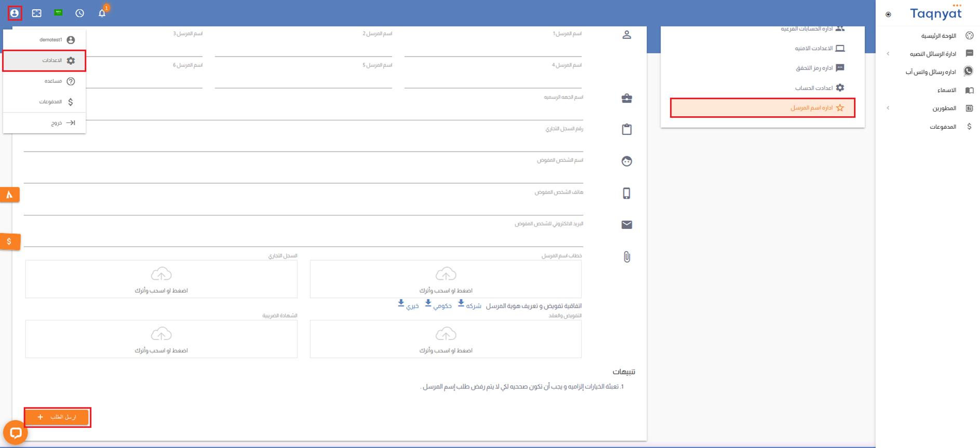Focus the اسم الجهه الرسميه input field
Image resolution: width=980 pixels, height=448 pixels.
tap(303, 111)
